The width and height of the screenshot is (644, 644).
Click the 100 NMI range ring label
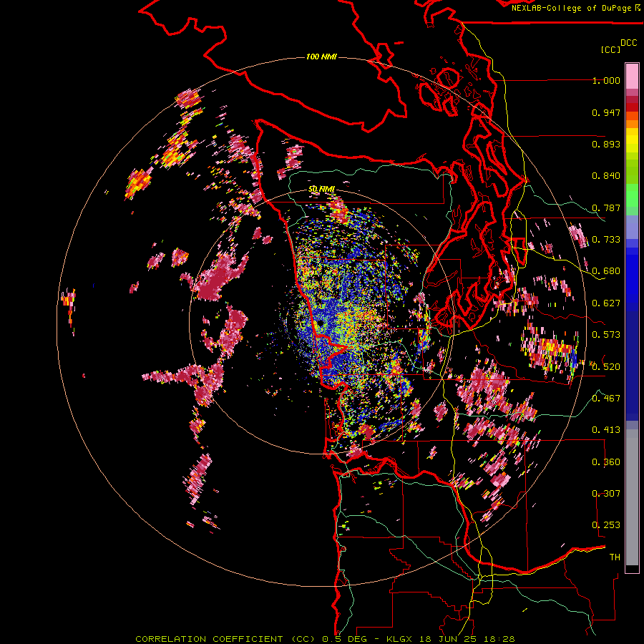point(321,57)
